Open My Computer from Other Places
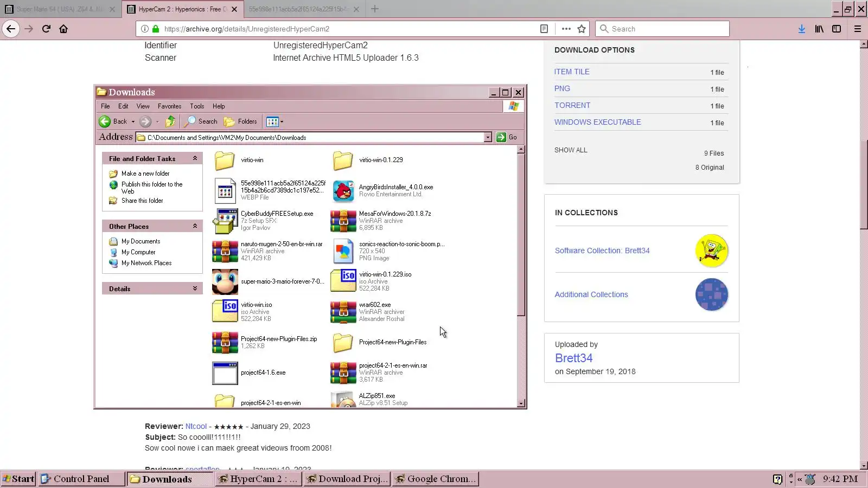 pyautogui.click(x=138, y=252)
